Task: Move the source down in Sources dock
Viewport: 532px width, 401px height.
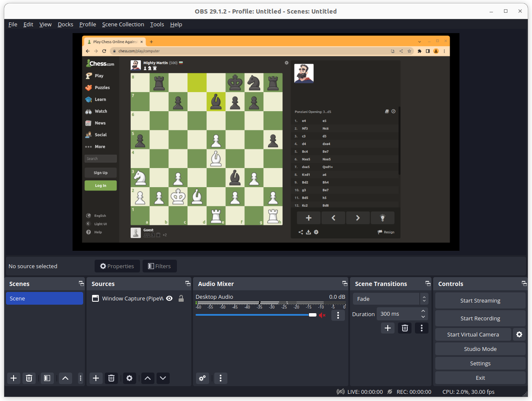Action: [163, 378]
